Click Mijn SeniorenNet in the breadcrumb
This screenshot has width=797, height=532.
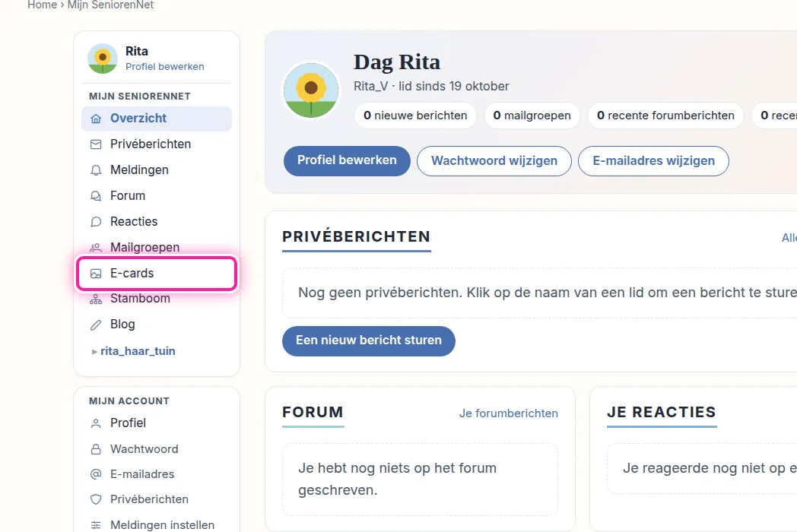pos(110,5)
